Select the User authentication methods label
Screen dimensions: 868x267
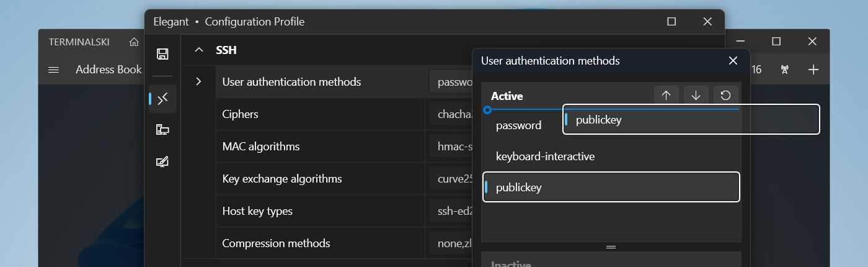(291, 82)
